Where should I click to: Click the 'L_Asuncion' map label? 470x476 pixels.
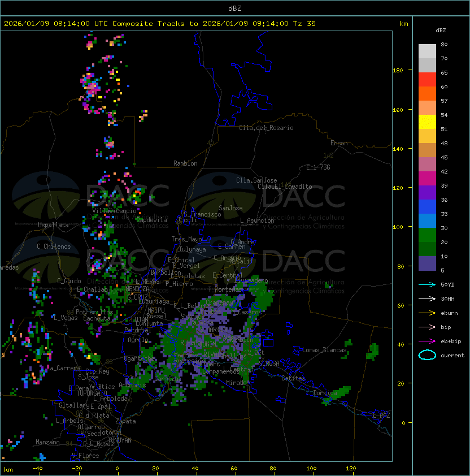click(257, 220)
